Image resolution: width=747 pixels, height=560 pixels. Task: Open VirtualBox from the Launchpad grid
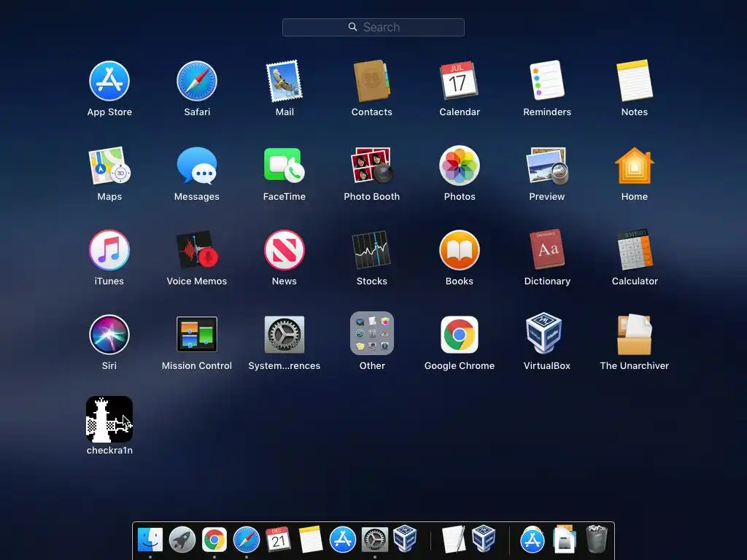[x=544, y=333]
